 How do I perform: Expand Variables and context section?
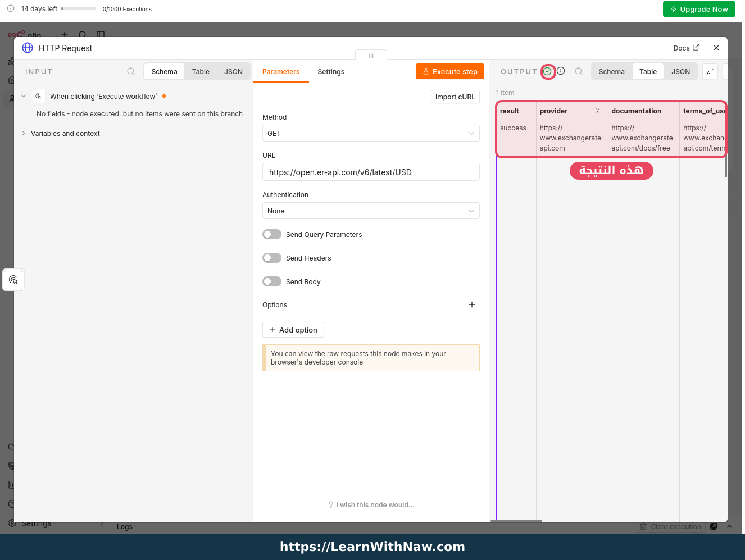(x=24, y=133)
